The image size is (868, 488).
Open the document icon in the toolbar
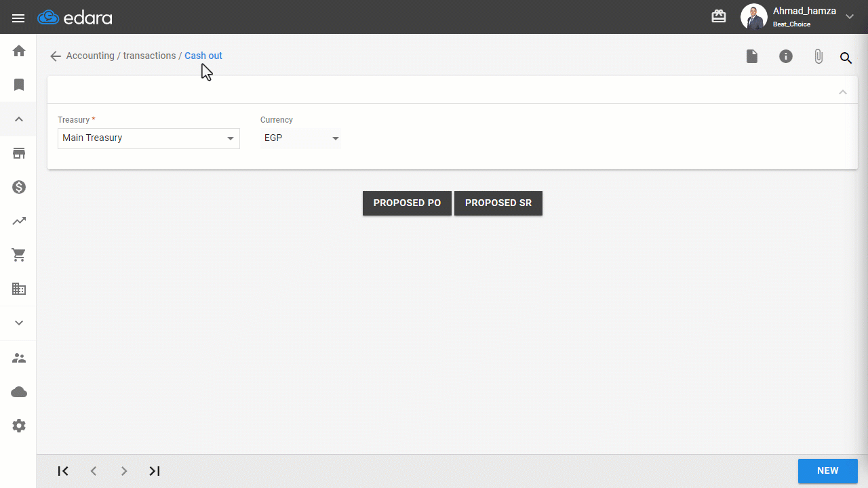pos(752,56)
